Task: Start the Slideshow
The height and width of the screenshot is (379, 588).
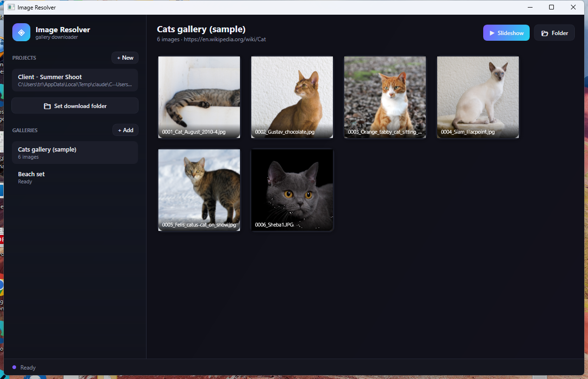Action: [x=506, y=33]
